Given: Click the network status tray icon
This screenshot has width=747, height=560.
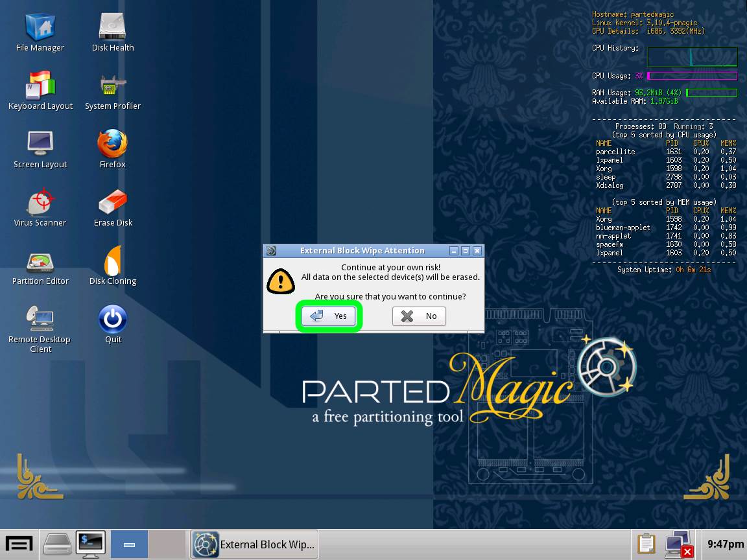Looking at the screenshot, I should [x=678, y=544].
